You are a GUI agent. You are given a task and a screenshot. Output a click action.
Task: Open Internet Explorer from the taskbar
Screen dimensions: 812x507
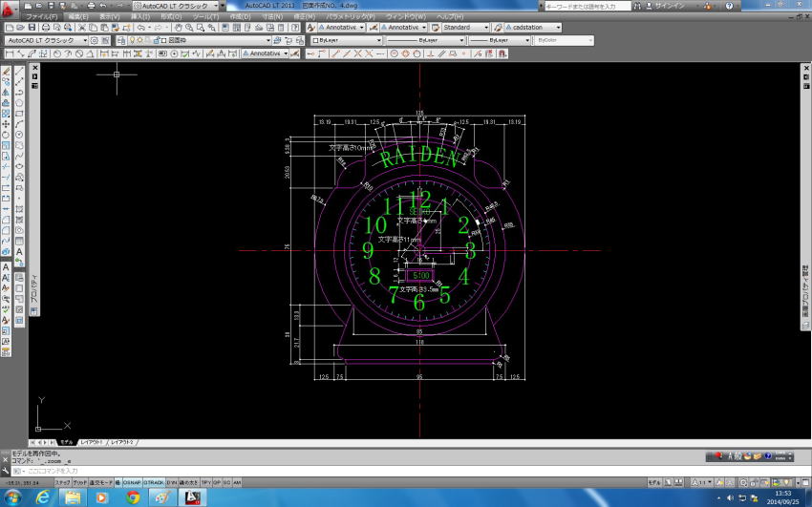pos(44,497)
